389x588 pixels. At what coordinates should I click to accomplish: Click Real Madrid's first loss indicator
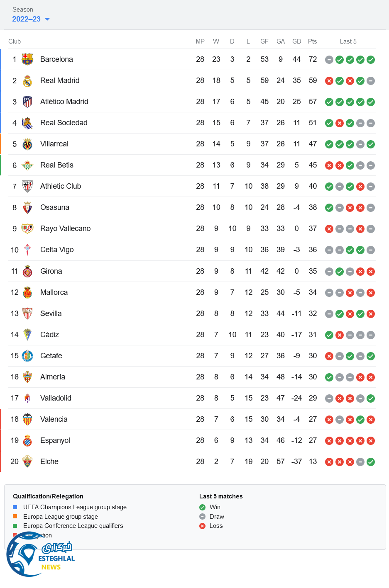[x=329, y=81]
